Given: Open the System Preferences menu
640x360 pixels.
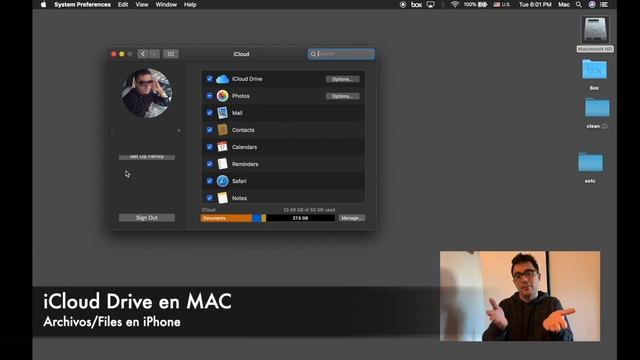Looking at the screenshot, I should (82, 4).
